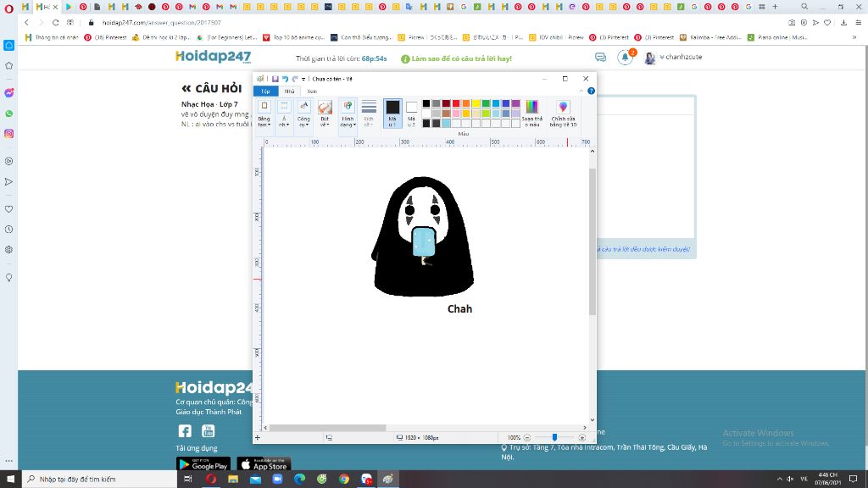Open WhatsApp in the Opera sidebar
This screenshot has width=868, height=488.
tap(8, 114)
